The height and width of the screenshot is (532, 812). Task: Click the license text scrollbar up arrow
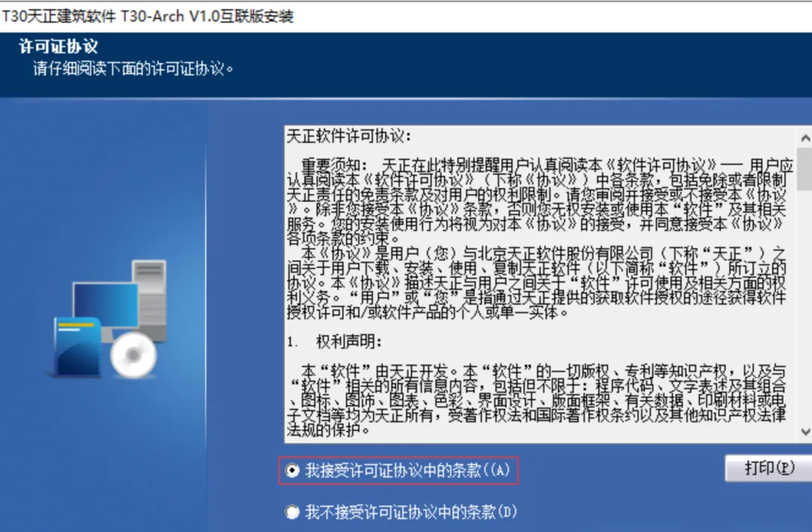pos(804,138)
